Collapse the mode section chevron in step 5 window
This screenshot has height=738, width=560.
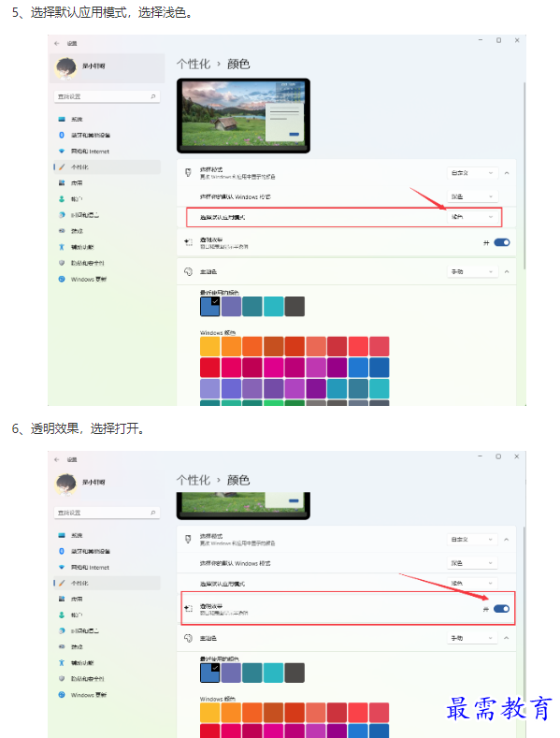[507, 173]
